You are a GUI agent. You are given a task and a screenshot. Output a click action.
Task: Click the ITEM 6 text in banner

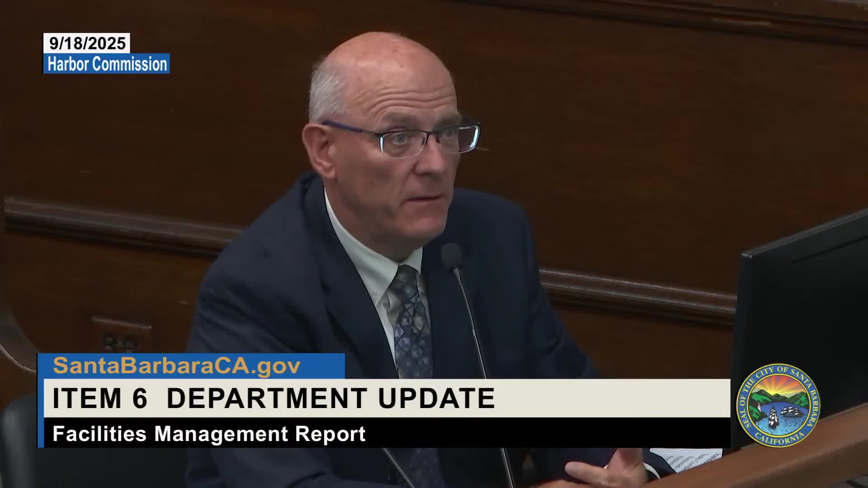pos(100,399)
